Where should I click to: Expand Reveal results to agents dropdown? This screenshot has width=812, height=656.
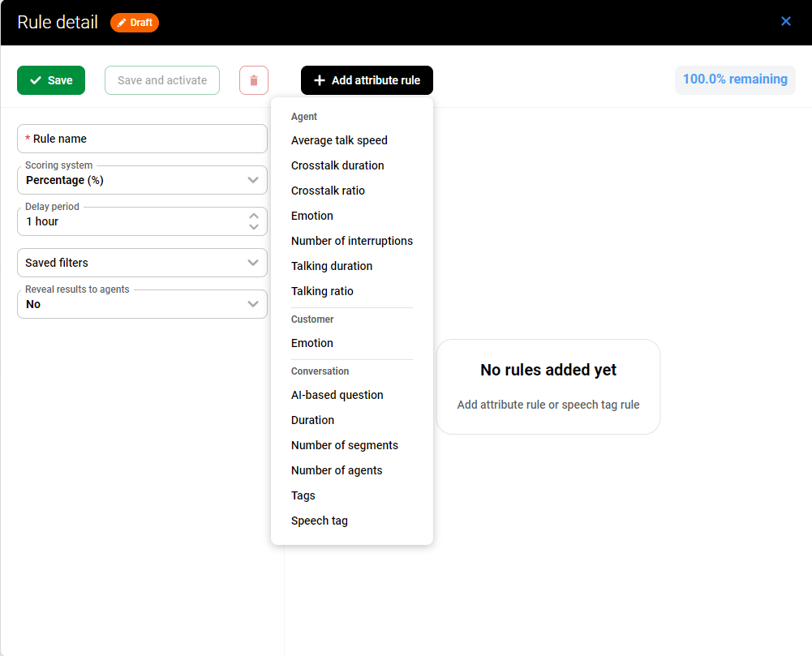point(252,304)
